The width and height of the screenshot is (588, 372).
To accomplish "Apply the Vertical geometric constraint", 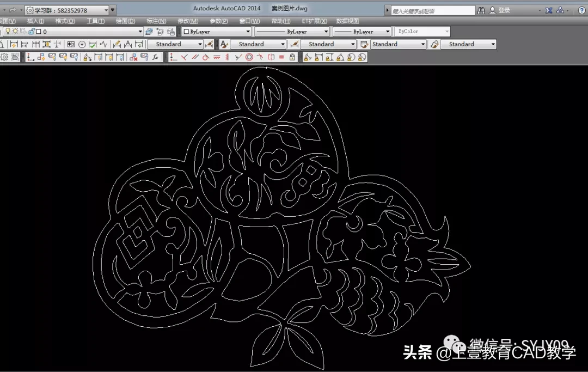I will tap(228, 57).
